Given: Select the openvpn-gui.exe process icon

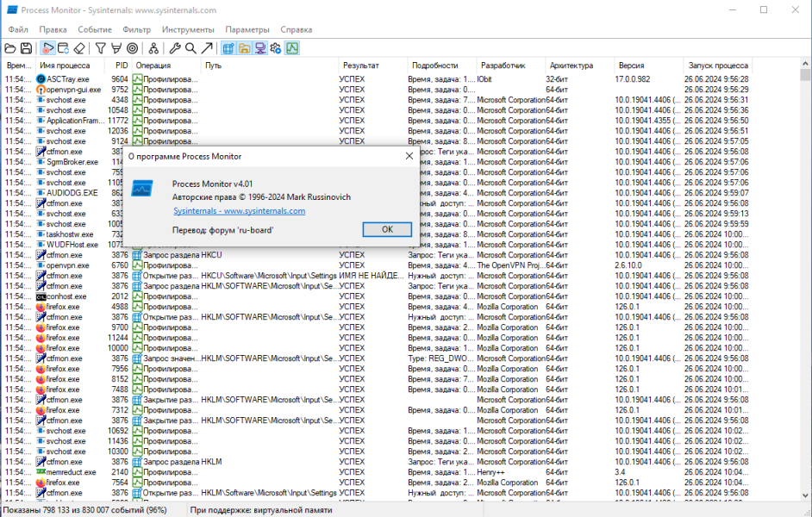Looking at the screenshot, I should [41, 90].
